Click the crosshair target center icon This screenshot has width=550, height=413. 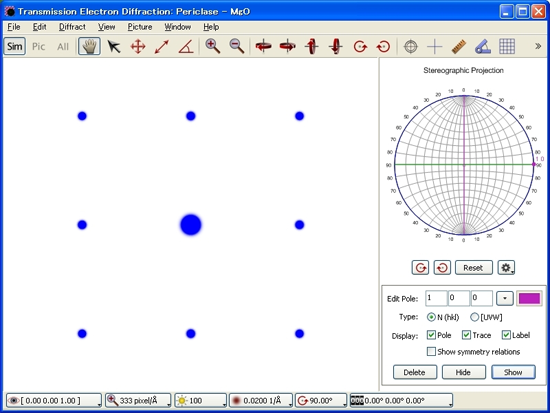pos(410,46)
